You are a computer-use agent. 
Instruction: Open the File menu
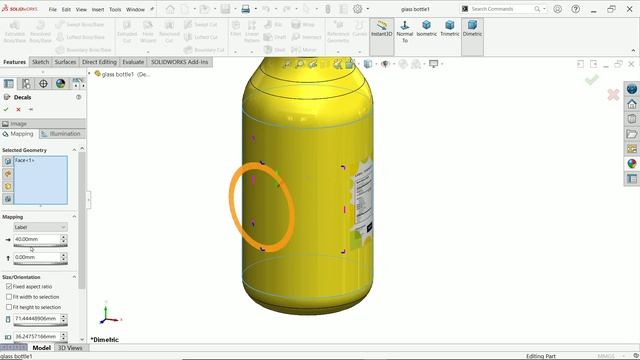pyautogui.click(x=53, y=9)
